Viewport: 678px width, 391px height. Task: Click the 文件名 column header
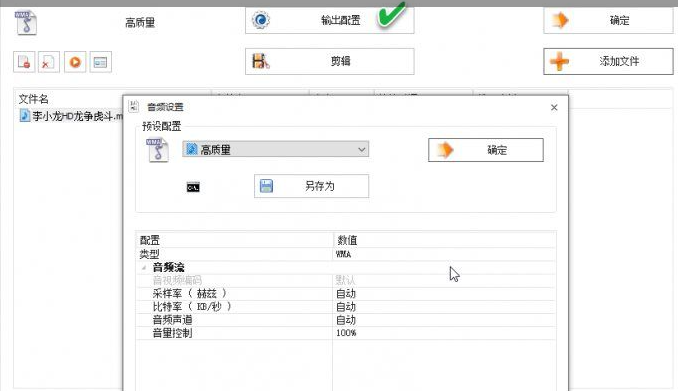[33, 99]
